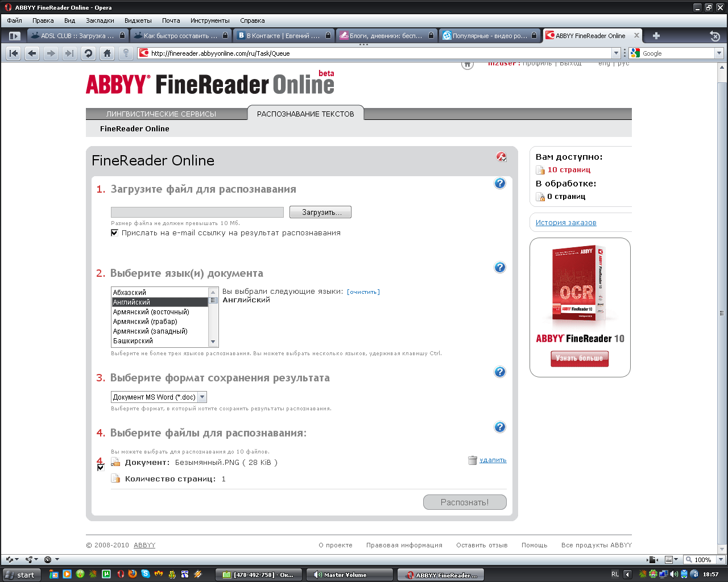Click the Skype icon in quick launch

(x=146, y=575)
